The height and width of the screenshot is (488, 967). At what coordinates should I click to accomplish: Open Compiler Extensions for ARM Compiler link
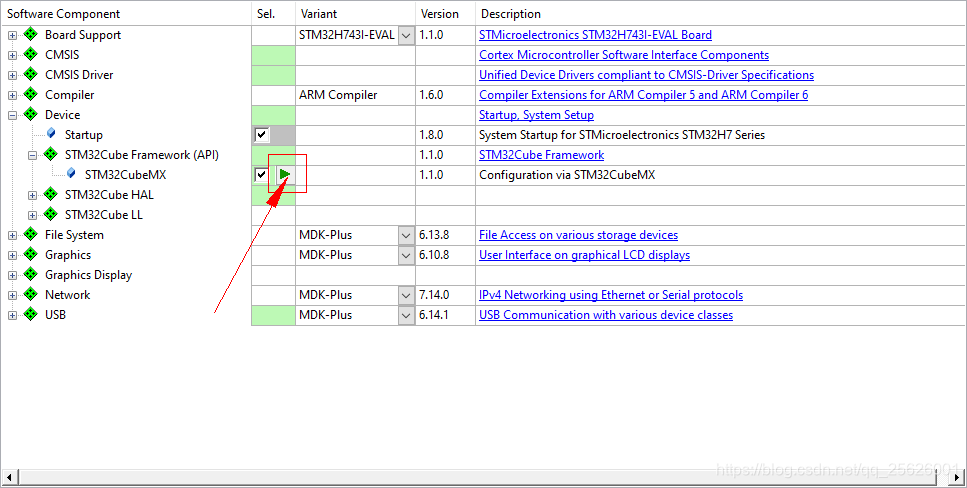coord(643,95)
